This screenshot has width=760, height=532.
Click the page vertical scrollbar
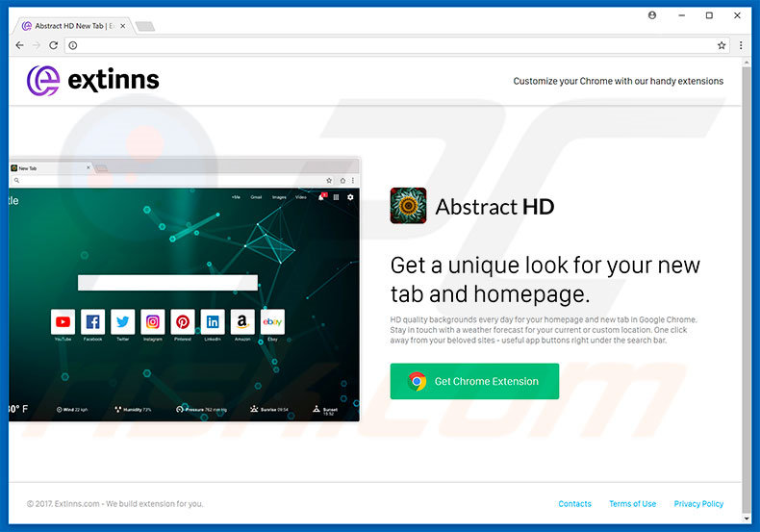coord(747,289)
